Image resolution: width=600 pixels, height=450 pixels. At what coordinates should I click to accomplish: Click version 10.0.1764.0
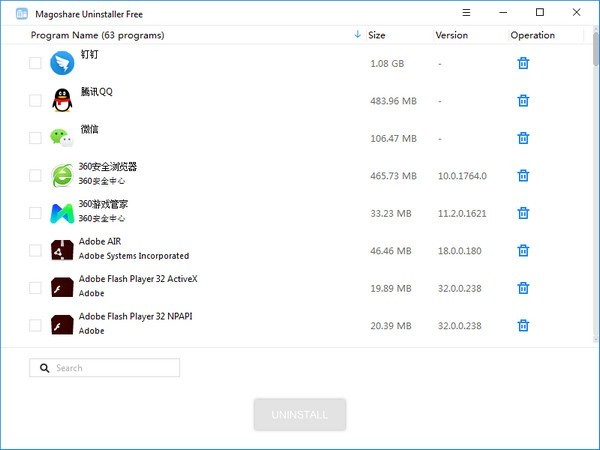462,176
